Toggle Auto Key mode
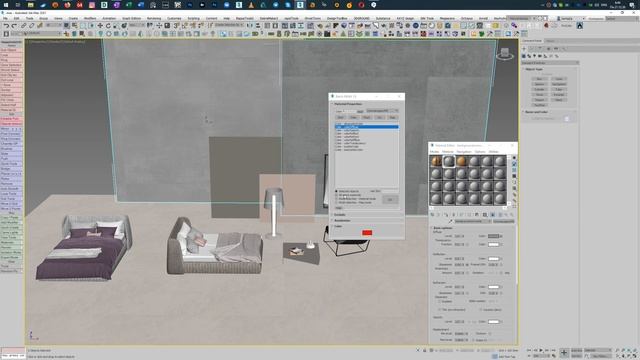The image size is (640, 360). point(576,350)
